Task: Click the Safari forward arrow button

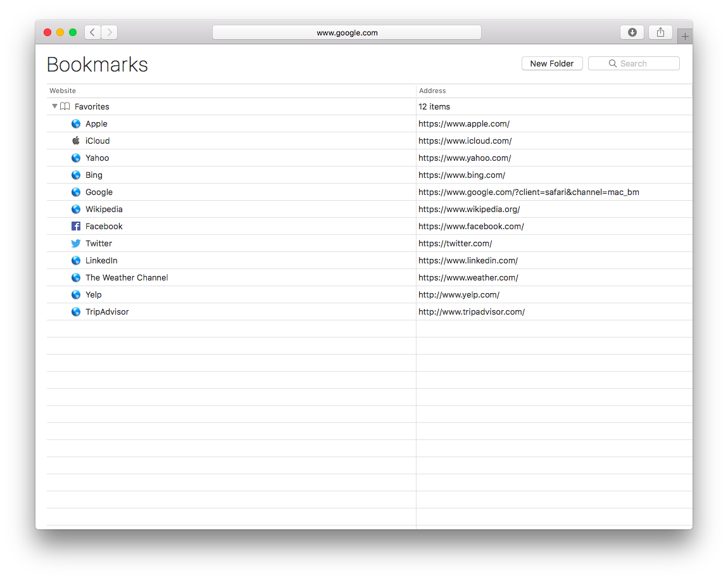Action: (110, 32)
